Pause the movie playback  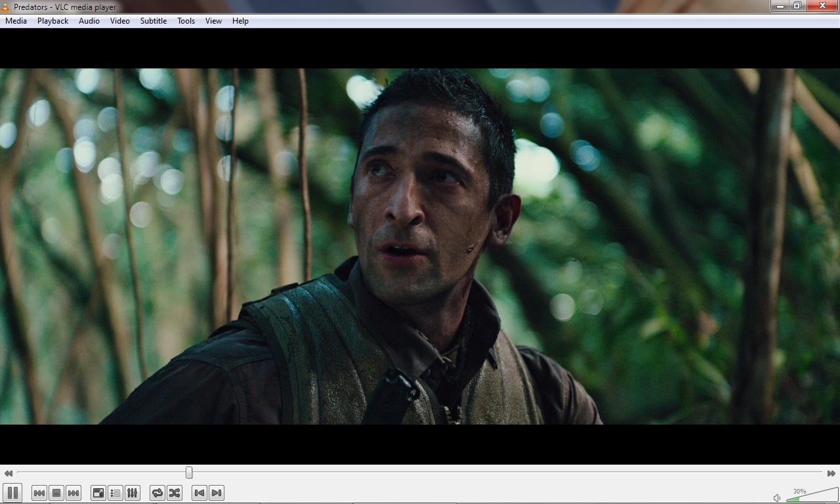coord(12,493)
